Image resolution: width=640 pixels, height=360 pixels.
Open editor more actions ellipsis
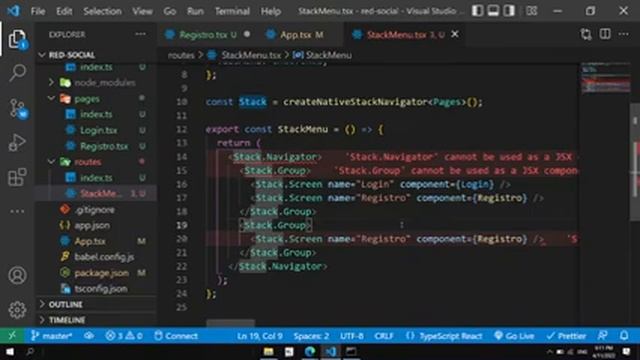(624, 34)
